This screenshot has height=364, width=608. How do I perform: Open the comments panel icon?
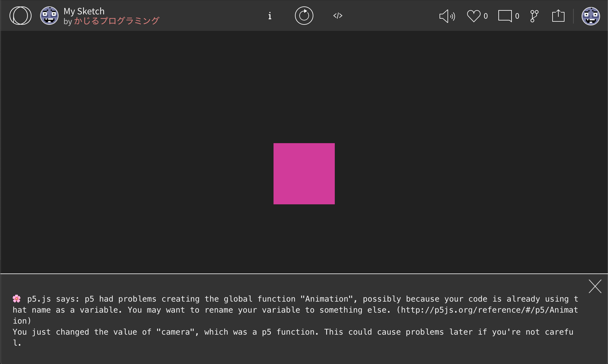[505, 16]
